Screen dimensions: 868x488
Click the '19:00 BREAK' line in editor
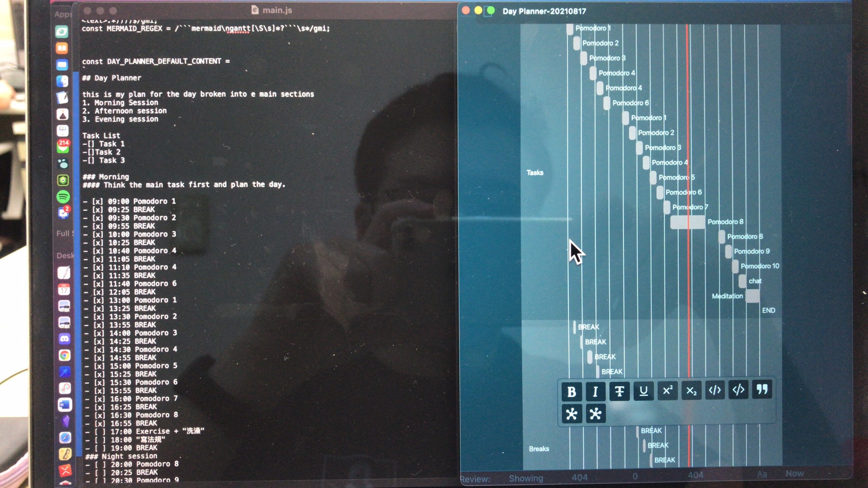121,448
